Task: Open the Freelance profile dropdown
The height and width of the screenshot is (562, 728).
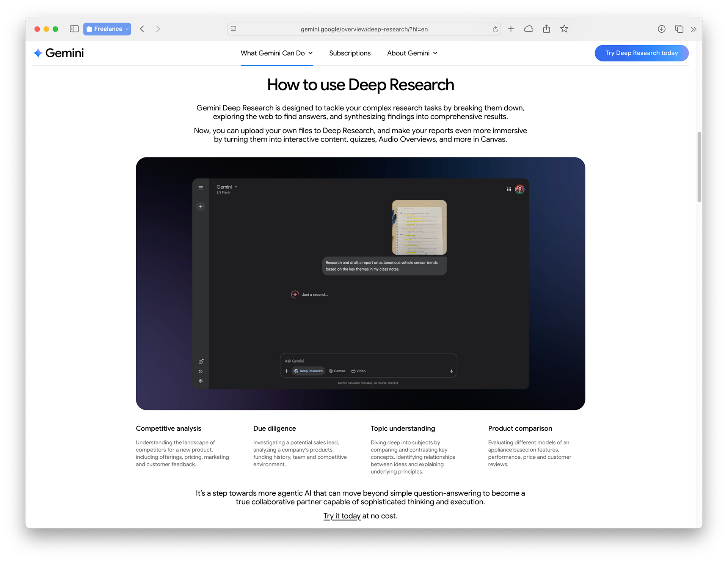Action: click(107, 29)
